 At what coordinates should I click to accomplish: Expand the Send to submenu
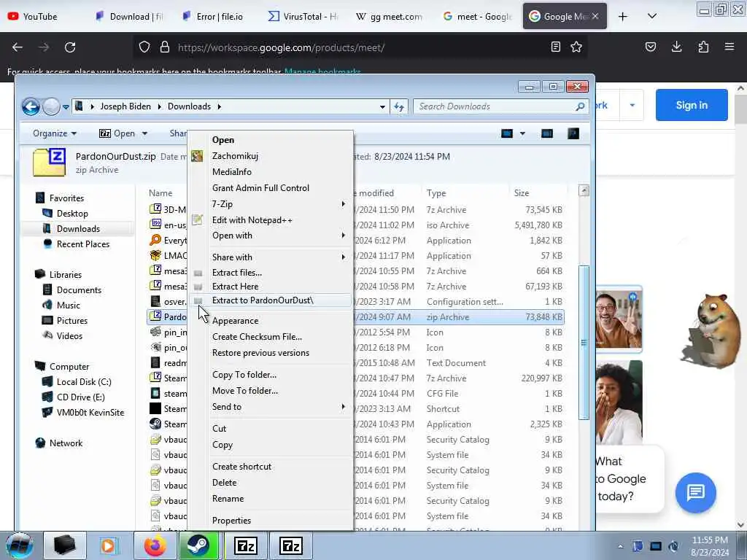(x=271, y=407)
